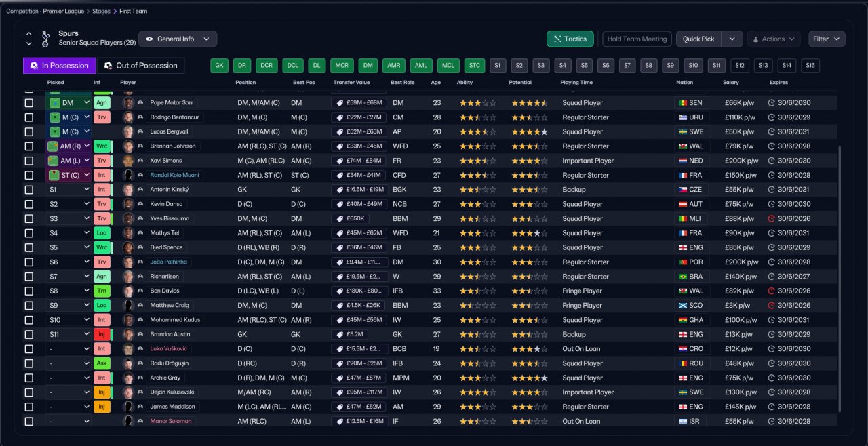The width and height of the screenshot is (868, 446).
Task: Select the In Possession tab
Action: coord(59,66)
